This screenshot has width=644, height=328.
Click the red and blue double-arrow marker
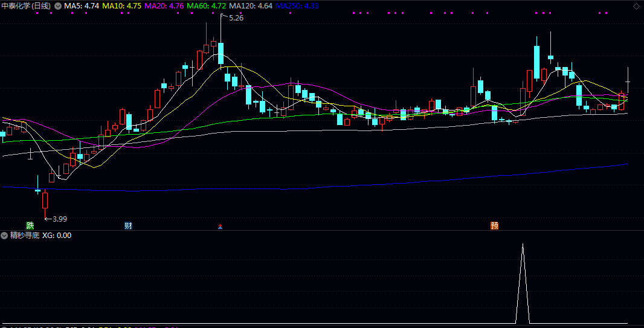tap(220, 226)
